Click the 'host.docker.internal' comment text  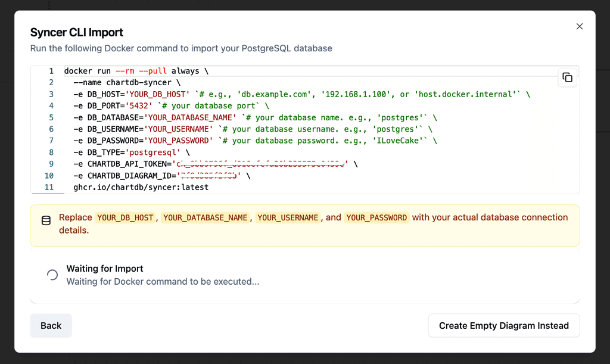[465, 94]
